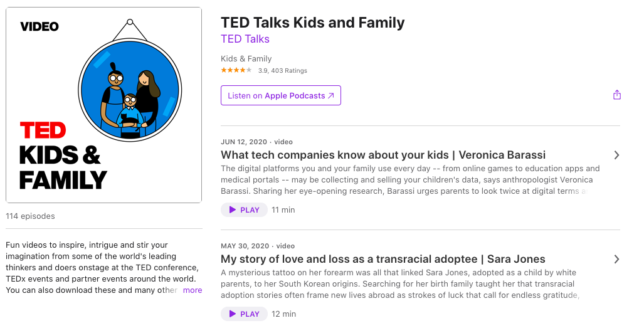Expand description with the more link

pos(193,290)
